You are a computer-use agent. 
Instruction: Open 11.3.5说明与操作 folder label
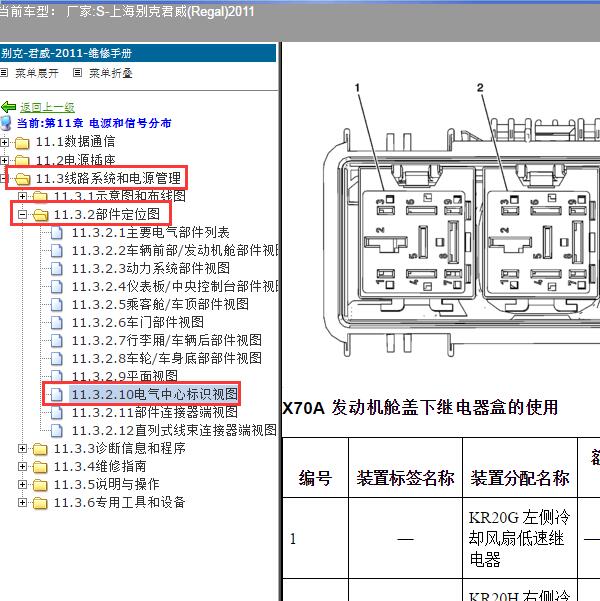tap(106, 484)
